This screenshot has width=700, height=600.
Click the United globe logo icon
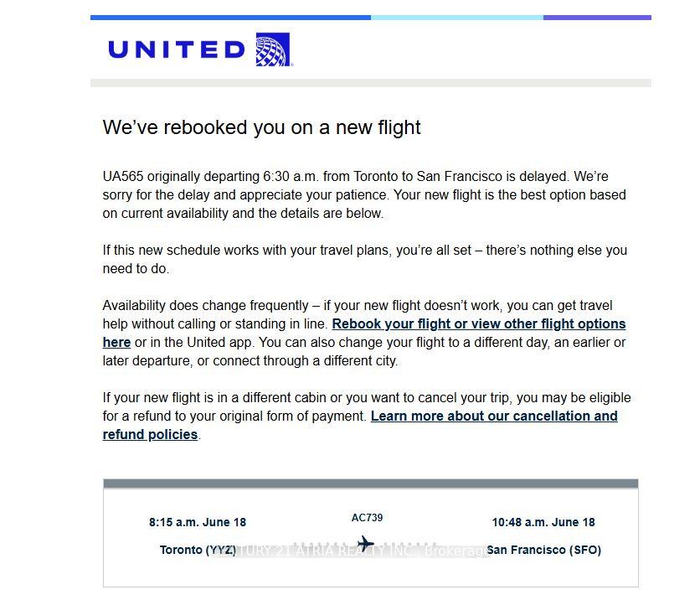coord(273,49)
